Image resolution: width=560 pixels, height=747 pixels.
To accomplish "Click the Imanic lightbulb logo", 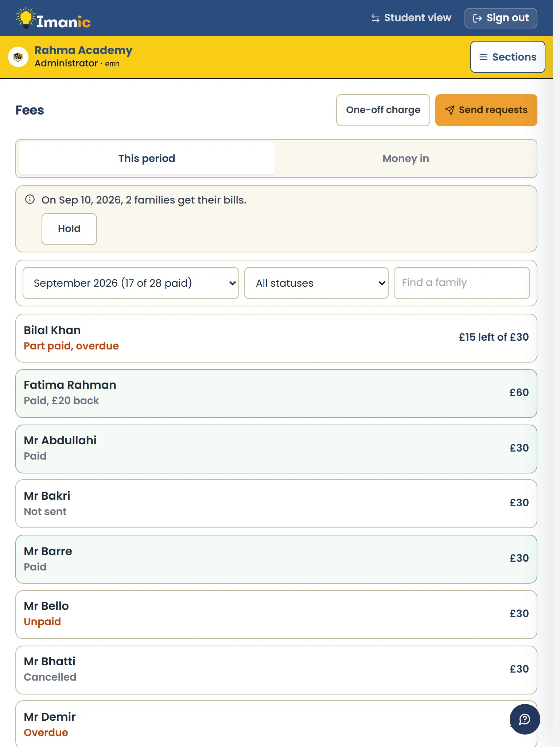I will click(x=53, y=18).
